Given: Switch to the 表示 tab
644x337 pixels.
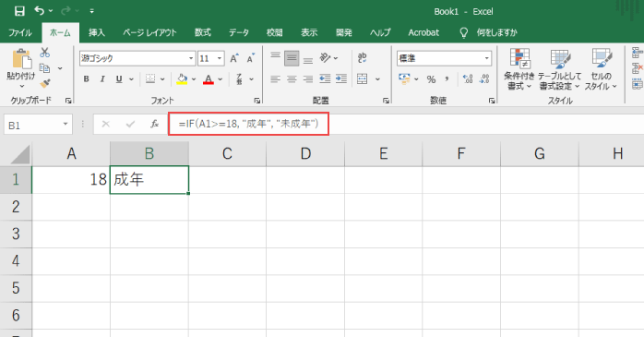Looking at the screenshot, I should click(309, 32).
